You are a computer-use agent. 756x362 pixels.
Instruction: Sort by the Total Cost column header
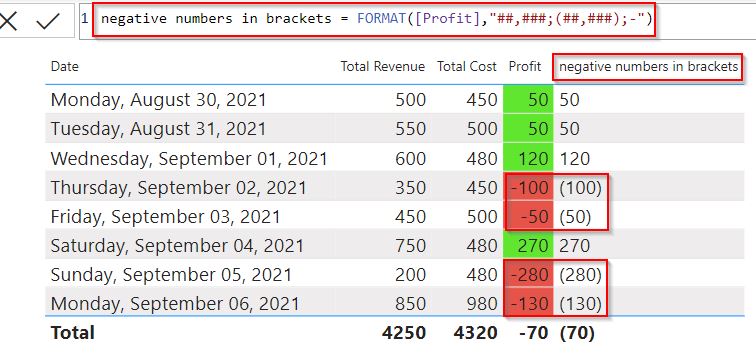click(467, 67)
